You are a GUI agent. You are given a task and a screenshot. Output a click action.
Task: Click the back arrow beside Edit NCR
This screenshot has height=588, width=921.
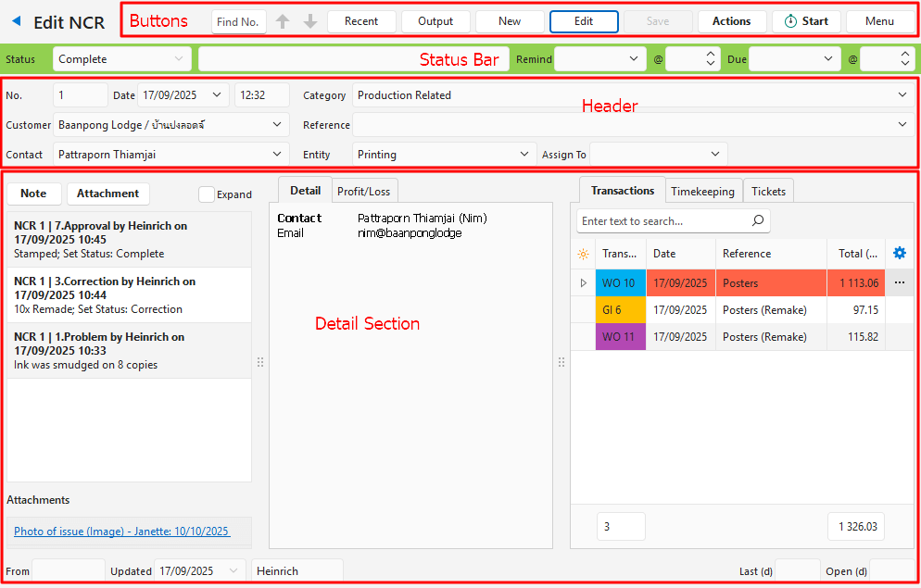pos(17,21)
